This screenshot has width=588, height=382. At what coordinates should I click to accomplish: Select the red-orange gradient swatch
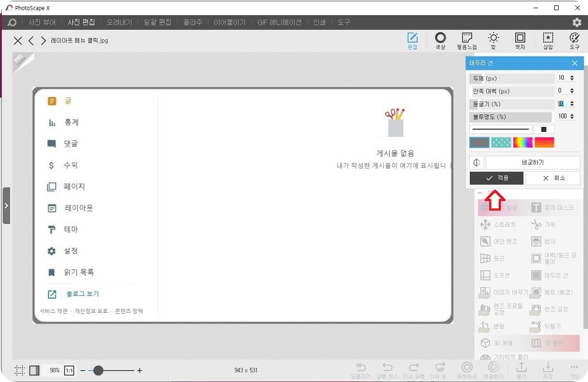(544, 143)
